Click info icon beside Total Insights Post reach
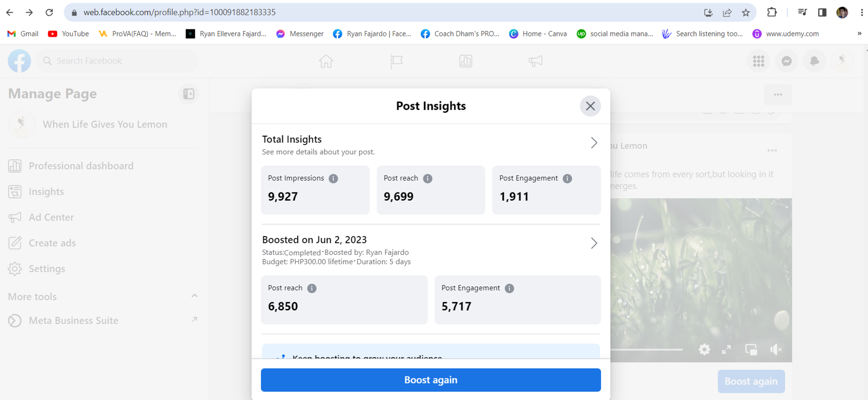This screenshot has width=868, height=400. [428, 179]
